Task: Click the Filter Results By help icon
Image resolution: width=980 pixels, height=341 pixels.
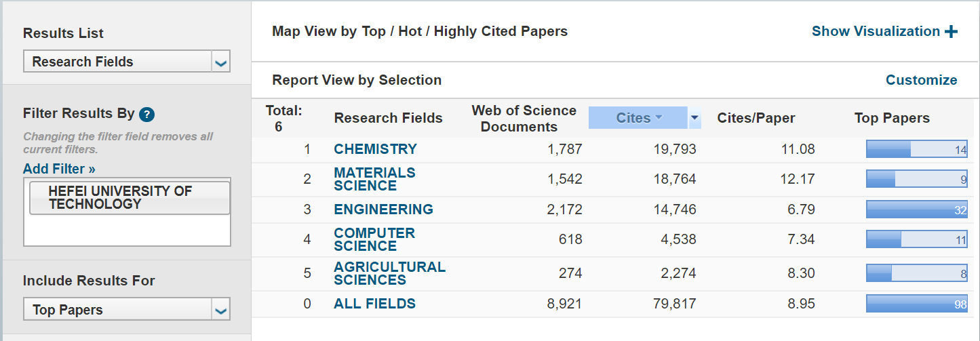Action: [x=147, y=115]
